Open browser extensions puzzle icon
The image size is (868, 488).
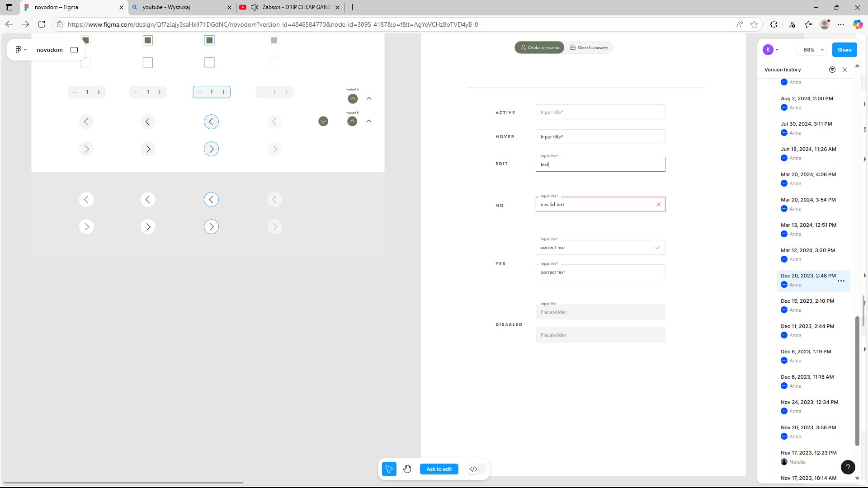[x=774, y=24]
